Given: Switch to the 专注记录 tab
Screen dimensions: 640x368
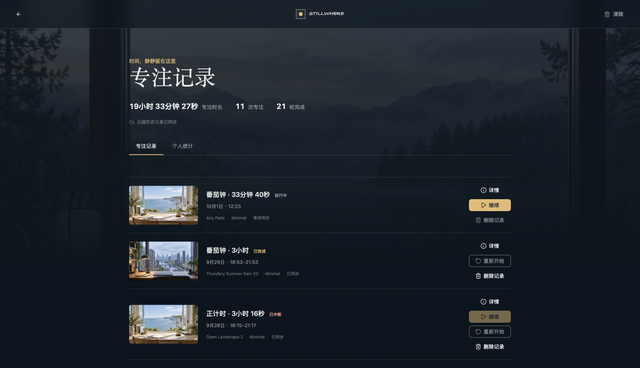Looking at the screenshot, I should pyautogui.click(x=146, y=146).
